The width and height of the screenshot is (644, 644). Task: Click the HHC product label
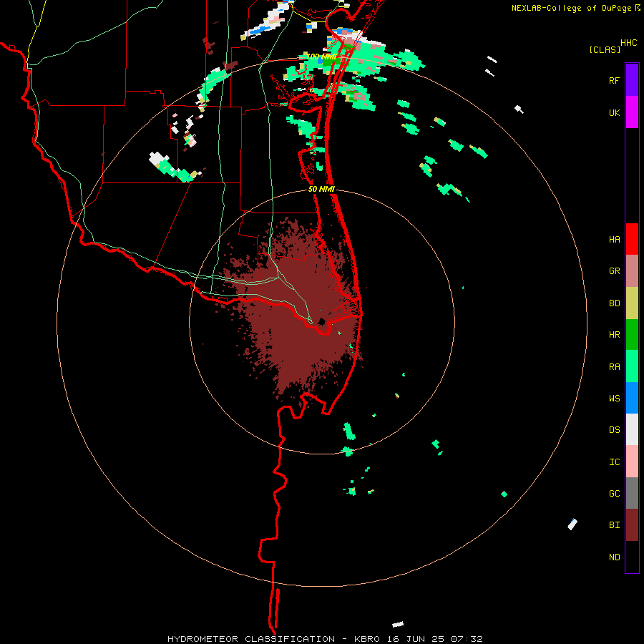(x=628, y=43)
